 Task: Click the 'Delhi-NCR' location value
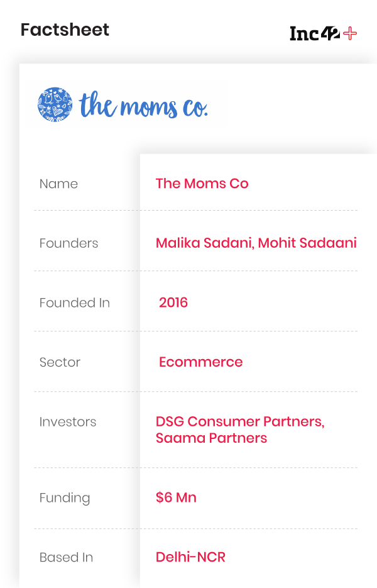190,557
